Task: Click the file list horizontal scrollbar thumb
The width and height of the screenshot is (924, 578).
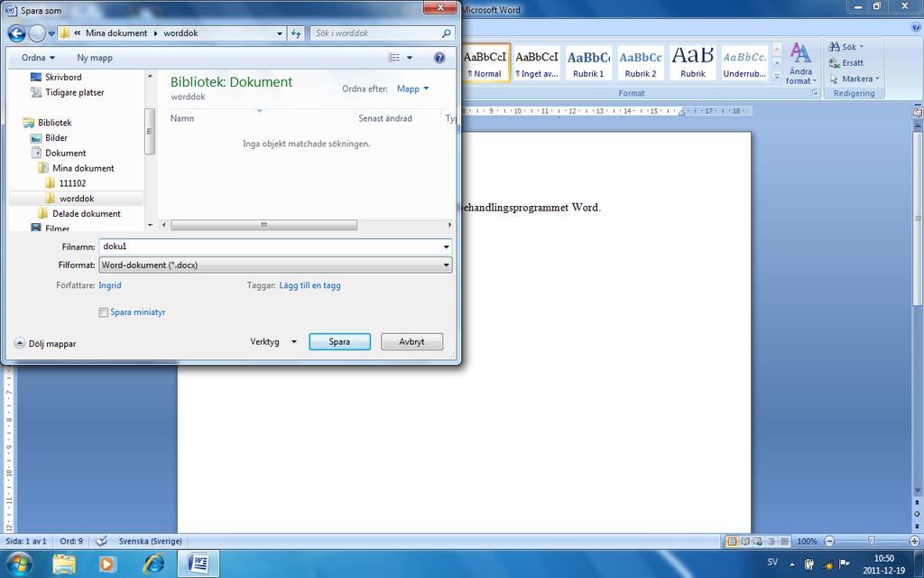Action: (x=263, y=225)
